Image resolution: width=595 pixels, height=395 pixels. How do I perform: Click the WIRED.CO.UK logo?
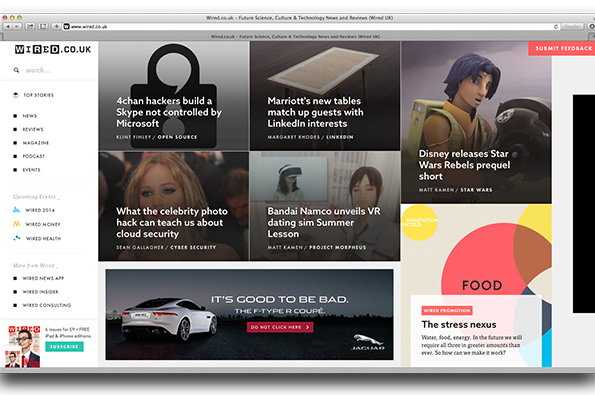[53, 49]
